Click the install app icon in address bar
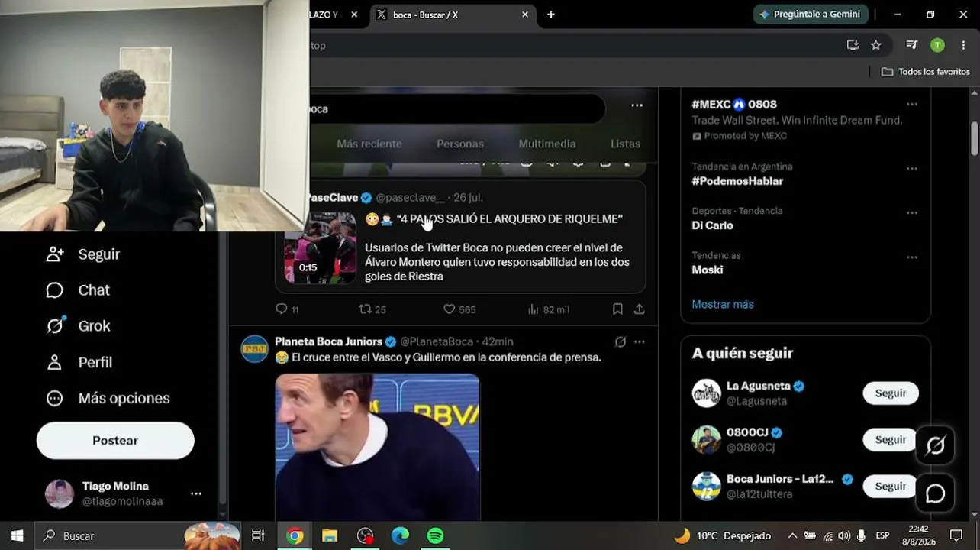 tap(853, 45)
